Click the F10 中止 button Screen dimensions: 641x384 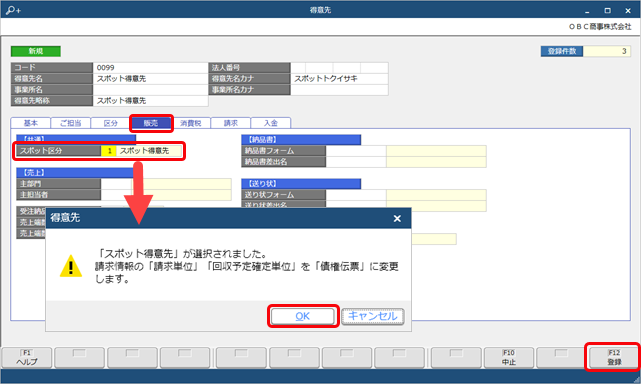[509, 357]
